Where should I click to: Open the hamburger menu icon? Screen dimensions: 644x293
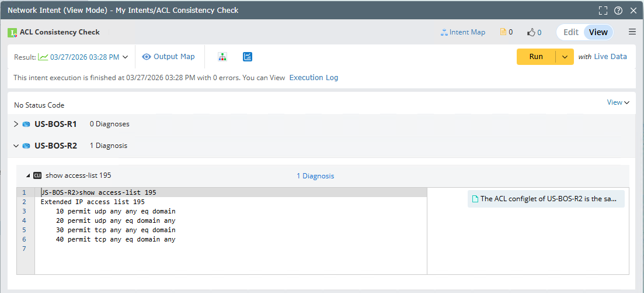pos(632,32)
